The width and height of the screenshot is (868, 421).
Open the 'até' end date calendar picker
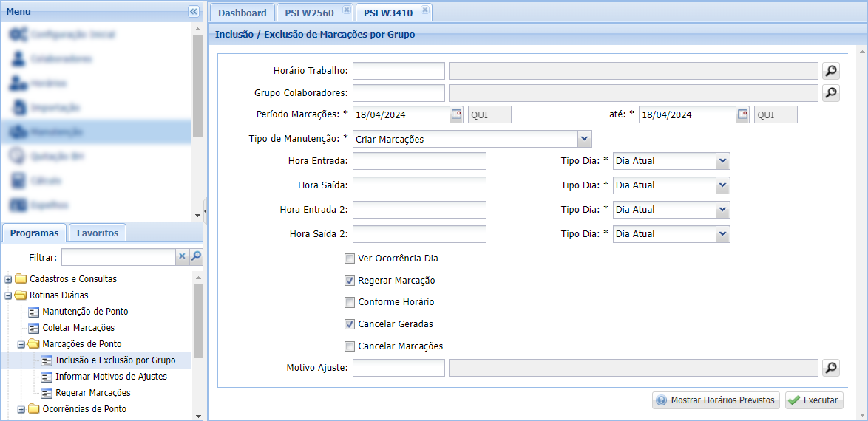(x=742, y=114)
